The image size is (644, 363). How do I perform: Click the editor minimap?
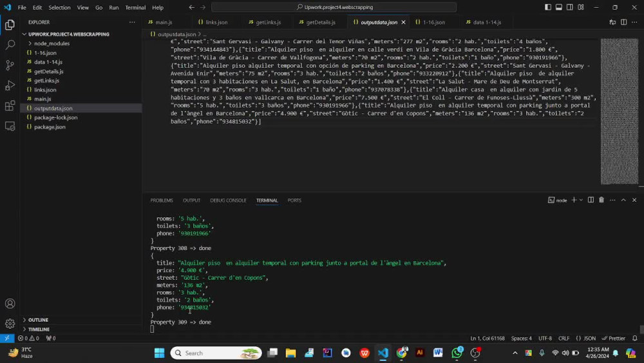pos(620,112)
